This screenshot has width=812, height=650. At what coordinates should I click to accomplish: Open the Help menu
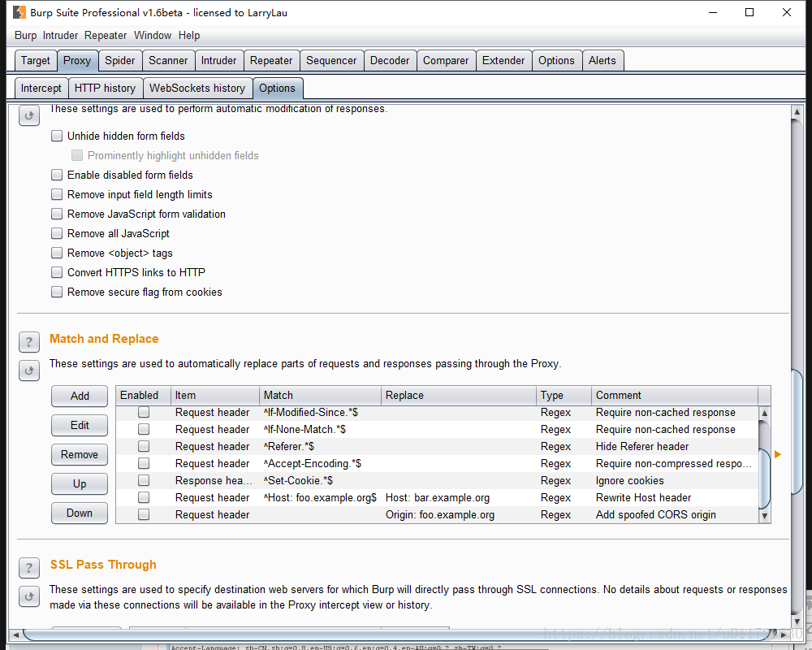[x=189, y=35]
